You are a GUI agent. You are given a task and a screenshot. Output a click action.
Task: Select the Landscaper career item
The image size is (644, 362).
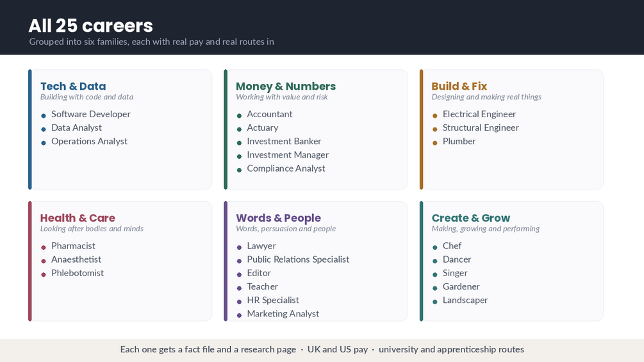click(x=465, y=300)
